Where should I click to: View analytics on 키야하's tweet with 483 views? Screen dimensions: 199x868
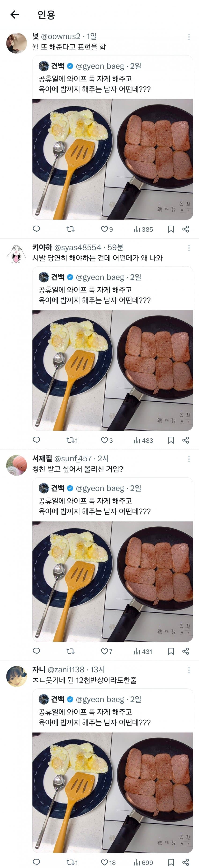144,440
